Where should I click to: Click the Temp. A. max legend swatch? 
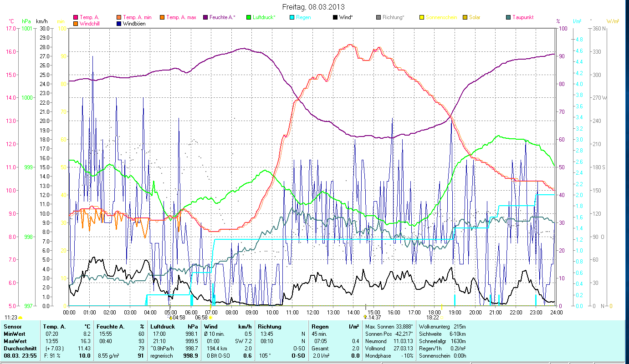click(x=162, y=18)
